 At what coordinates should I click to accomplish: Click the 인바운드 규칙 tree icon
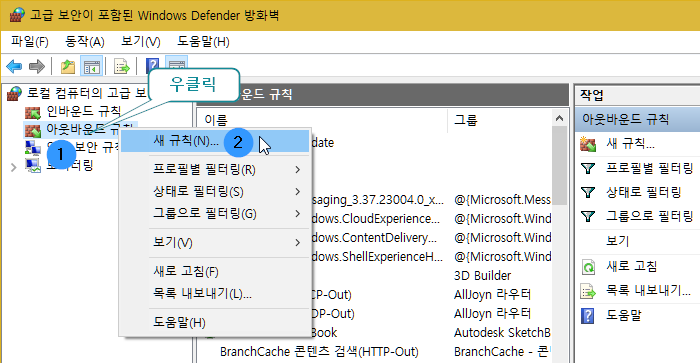[33, 112]
